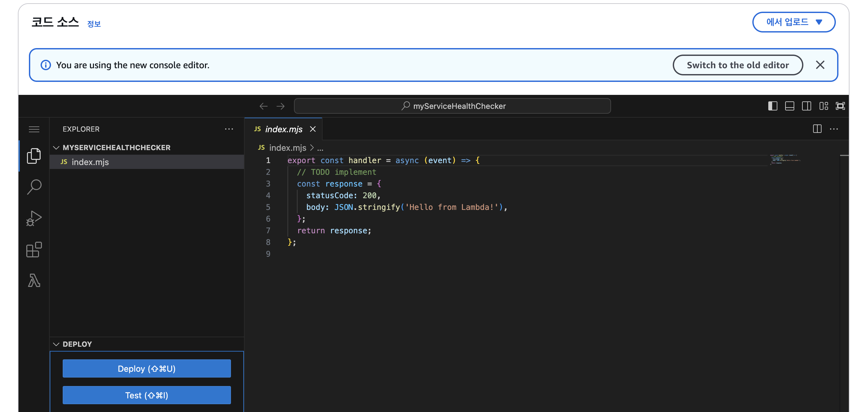Click the Deploy button
868x412 pixels.
coord(147,368)
